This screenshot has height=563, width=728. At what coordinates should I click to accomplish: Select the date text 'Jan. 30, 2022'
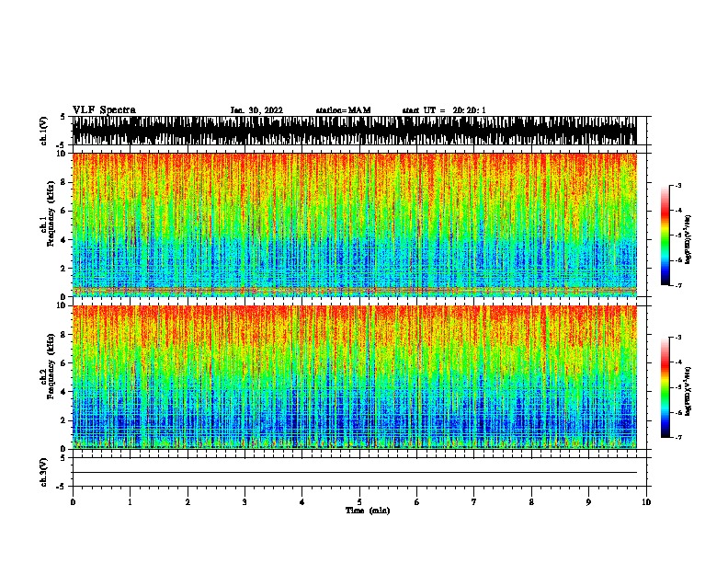tap(256, 110)
